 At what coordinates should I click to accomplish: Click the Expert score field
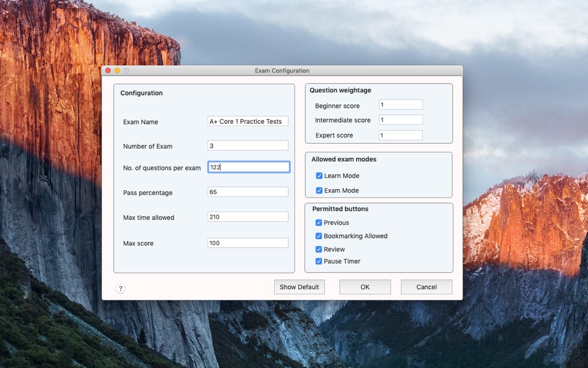pos(400,135)
